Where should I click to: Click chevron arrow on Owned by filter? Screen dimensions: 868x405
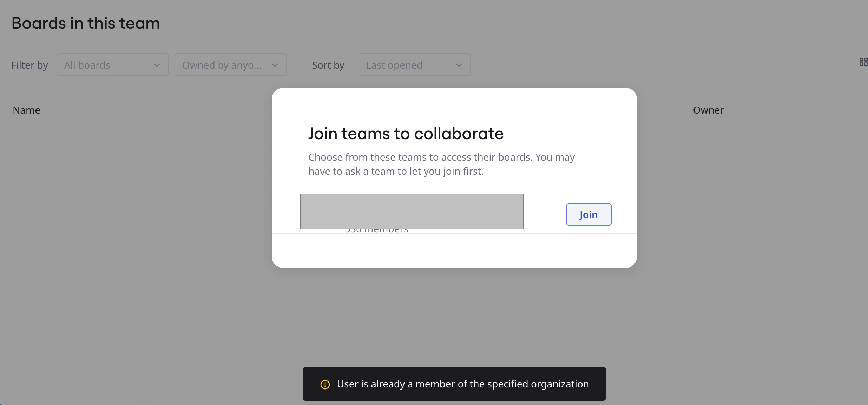(275, 65)
